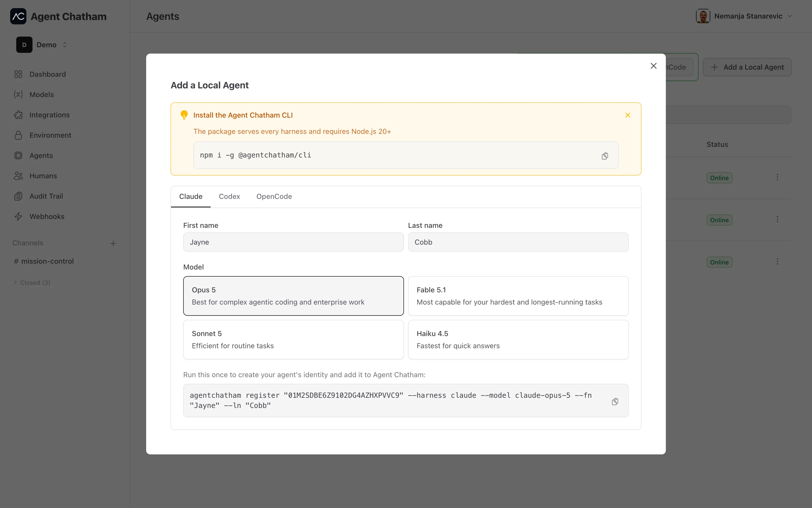
Task: Click the Environment sidebar label
Action: click(50, 135)
